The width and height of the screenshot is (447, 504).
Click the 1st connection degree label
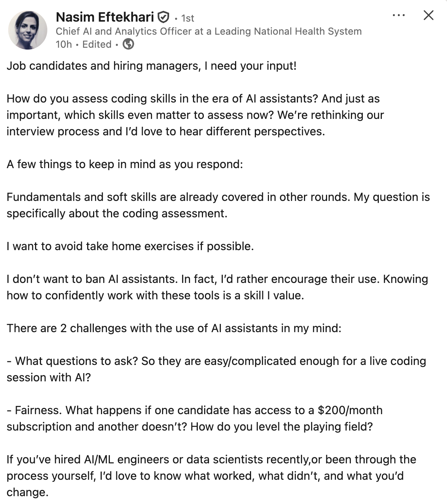tap(187, 18)
